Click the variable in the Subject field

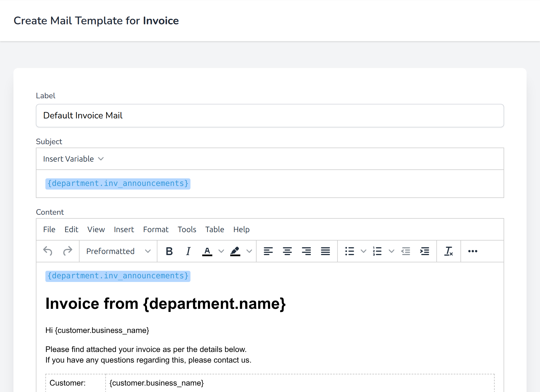[x=118, y=184]
